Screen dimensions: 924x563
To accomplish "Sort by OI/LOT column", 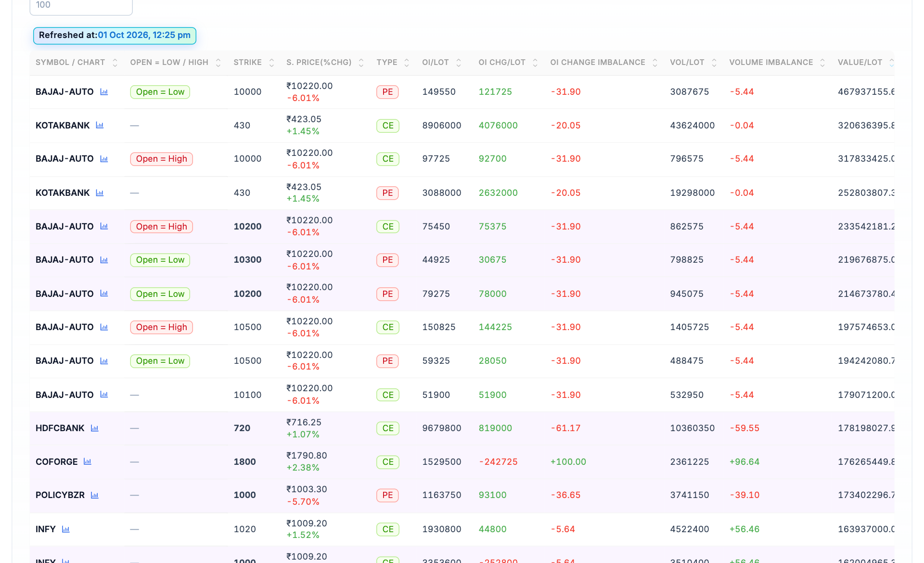I will point(459,63).
